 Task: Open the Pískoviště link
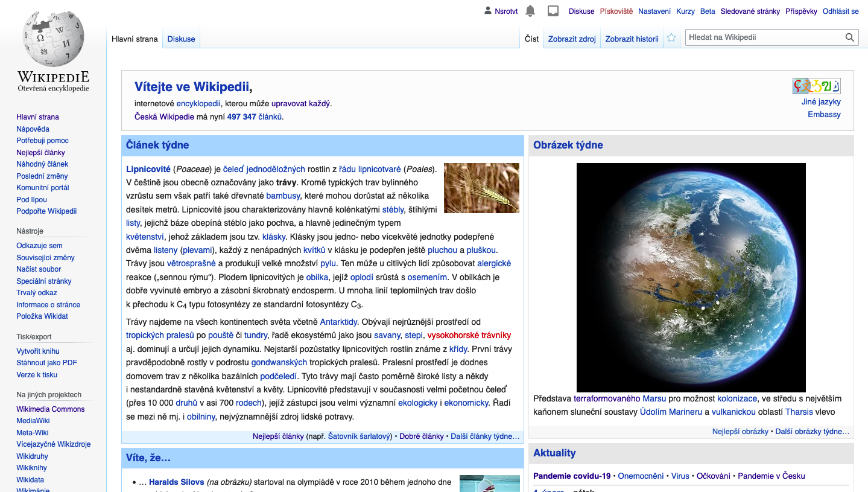point(616,11)
